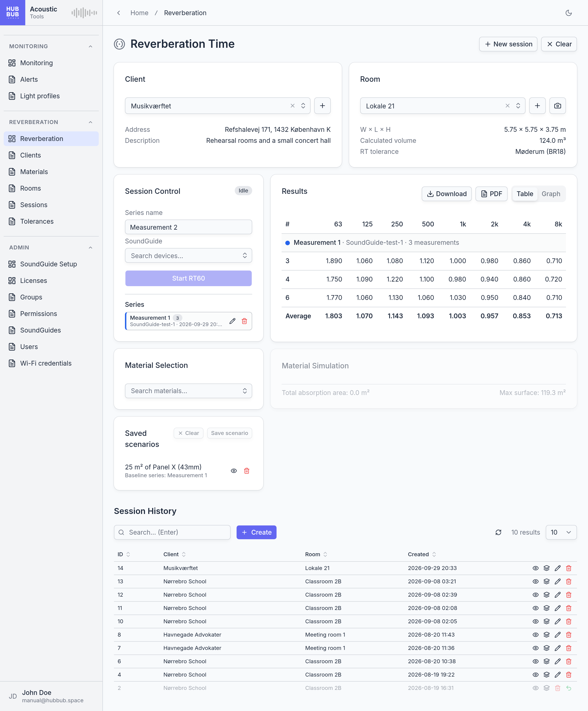Screen dimensions: 588x711
Task: Sort session history by Created
Action: [x=422, y=554]
